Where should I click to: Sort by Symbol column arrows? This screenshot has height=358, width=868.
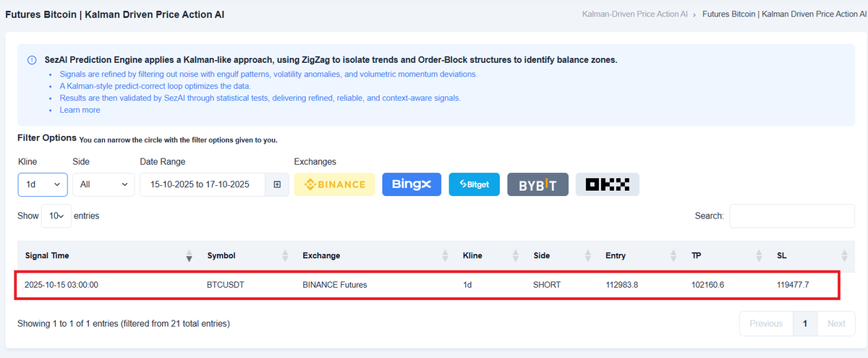[285, 255]
